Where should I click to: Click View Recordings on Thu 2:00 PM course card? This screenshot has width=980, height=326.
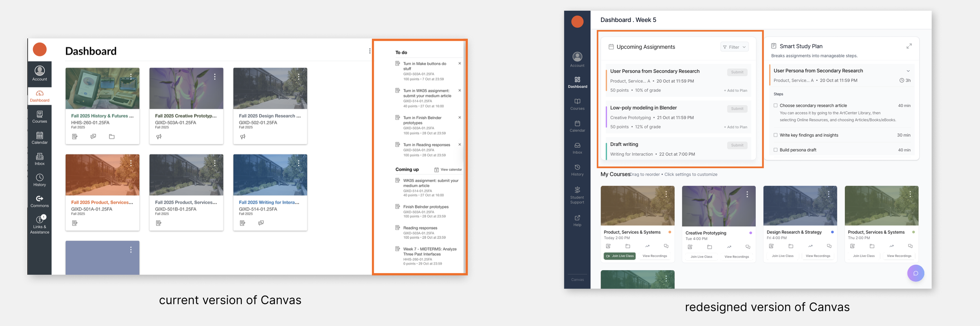[899, 256]
